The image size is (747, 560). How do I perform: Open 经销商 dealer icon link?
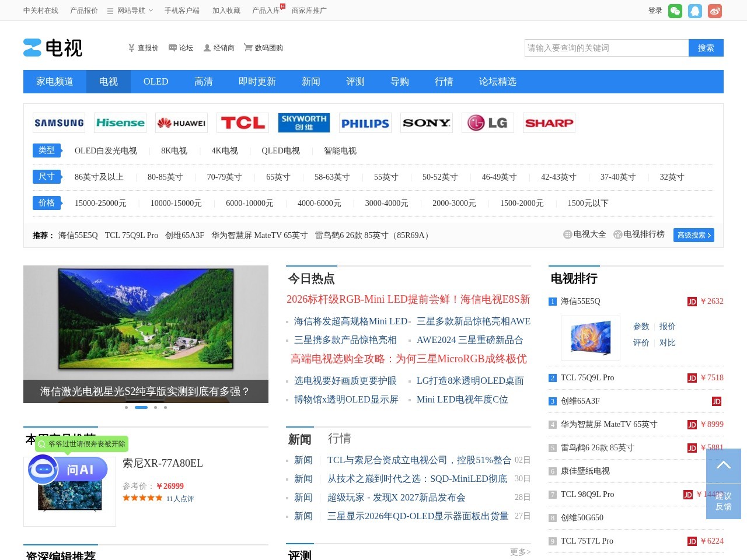click(219, 48)
